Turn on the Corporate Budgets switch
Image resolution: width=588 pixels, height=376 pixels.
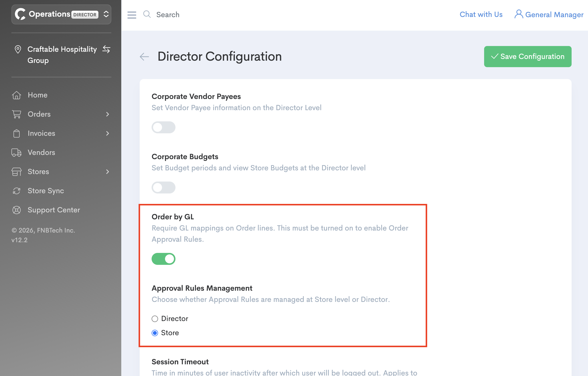click(x=163, y=188)
